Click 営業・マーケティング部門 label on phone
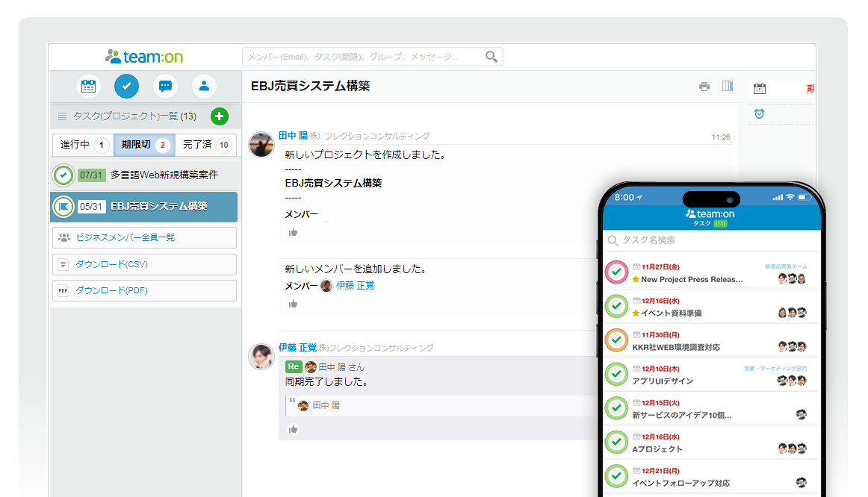The height and width of the screenshot is (497, 868). [x=775, y=368]
